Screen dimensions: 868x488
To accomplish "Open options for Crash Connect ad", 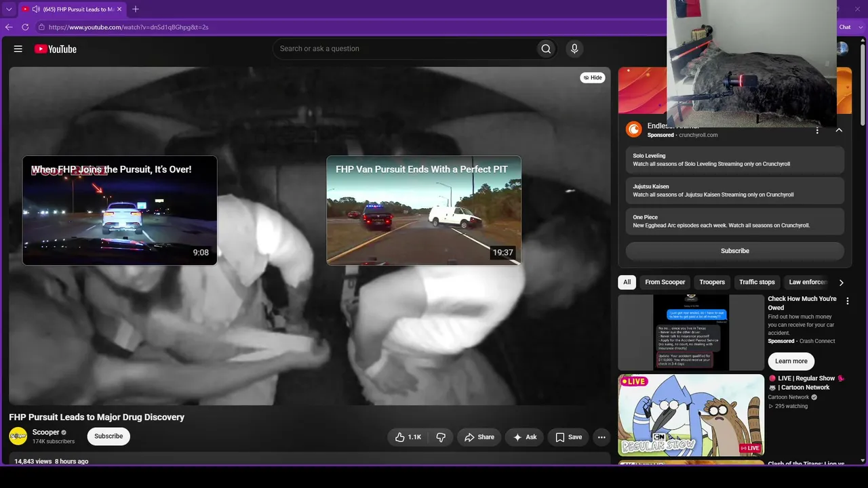I will pos(847,301).
